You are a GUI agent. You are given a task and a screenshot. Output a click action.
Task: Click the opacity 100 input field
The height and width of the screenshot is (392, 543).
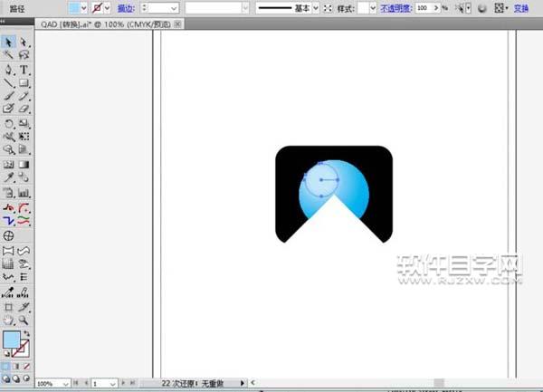[x=423, y=7]
